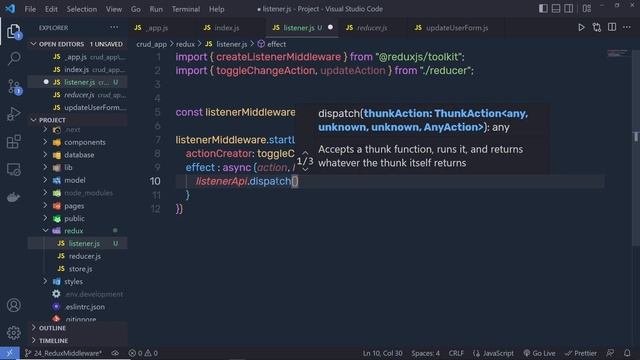640x360 pixels.
Task: Open the Explorer view in activity bar
Action: [x=13, y=31]
